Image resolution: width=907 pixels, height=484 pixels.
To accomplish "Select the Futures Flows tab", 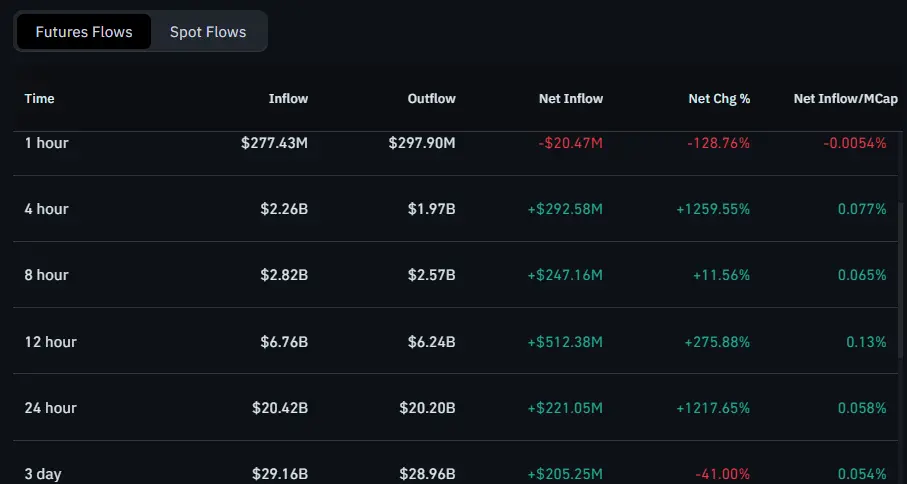I will click(x=84, y=32).
